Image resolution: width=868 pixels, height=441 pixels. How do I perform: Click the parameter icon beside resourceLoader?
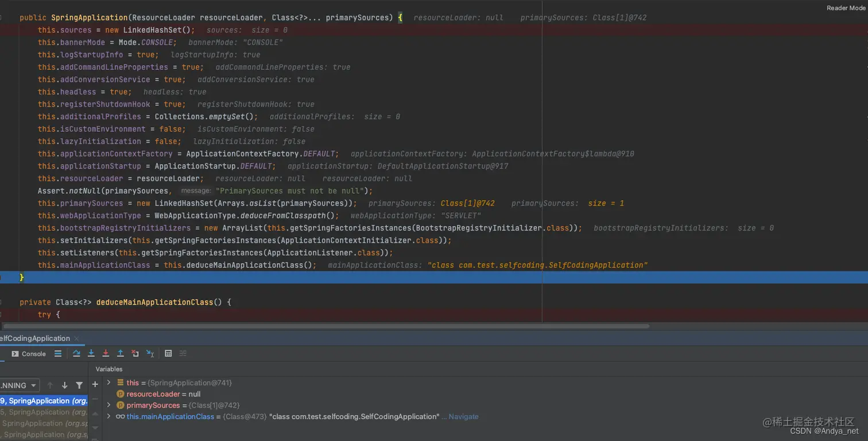click(x=121, y=394)
